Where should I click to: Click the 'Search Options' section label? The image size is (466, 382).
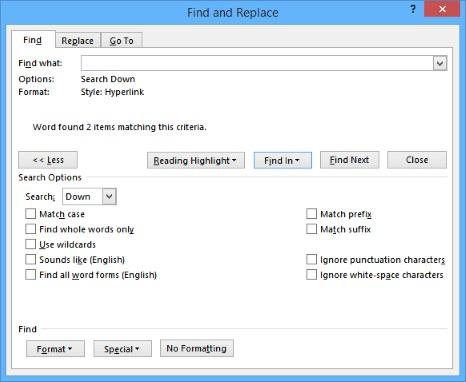click(x=50, y=177)
